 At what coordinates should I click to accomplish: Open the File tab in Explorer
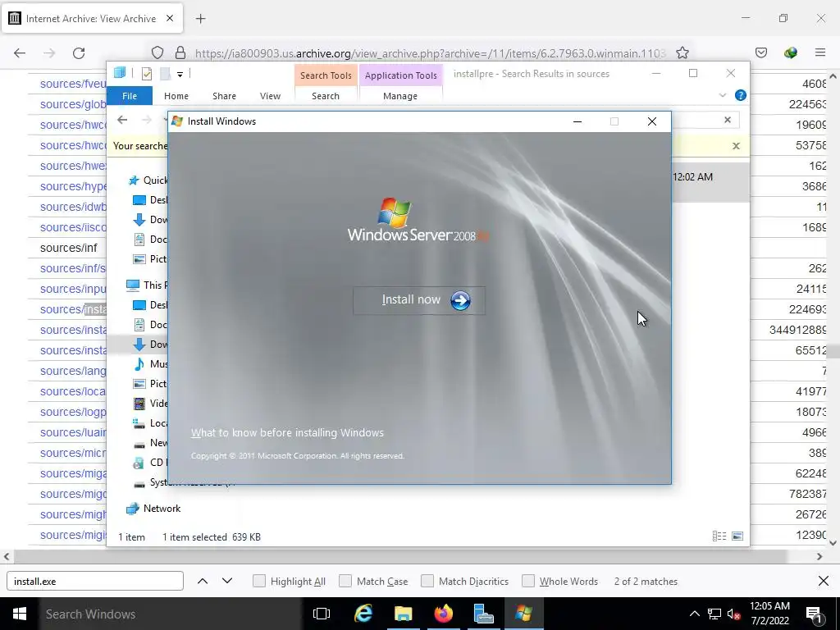[x=130, y=96]
